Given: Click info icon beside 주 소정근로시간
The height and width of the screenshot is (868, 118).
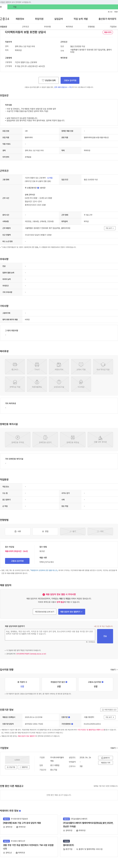Looking at the screenshot, I should 38,188.
